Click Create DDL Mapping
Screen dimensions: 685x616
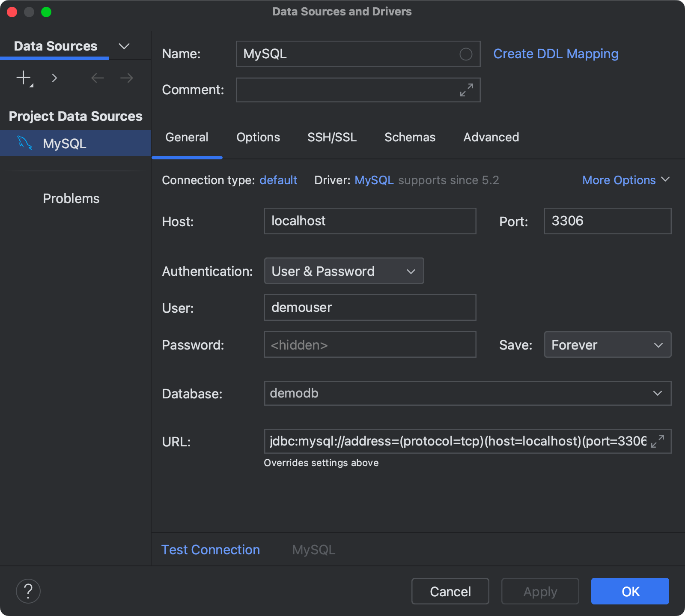pyautogui.click(x=555, y=54)
